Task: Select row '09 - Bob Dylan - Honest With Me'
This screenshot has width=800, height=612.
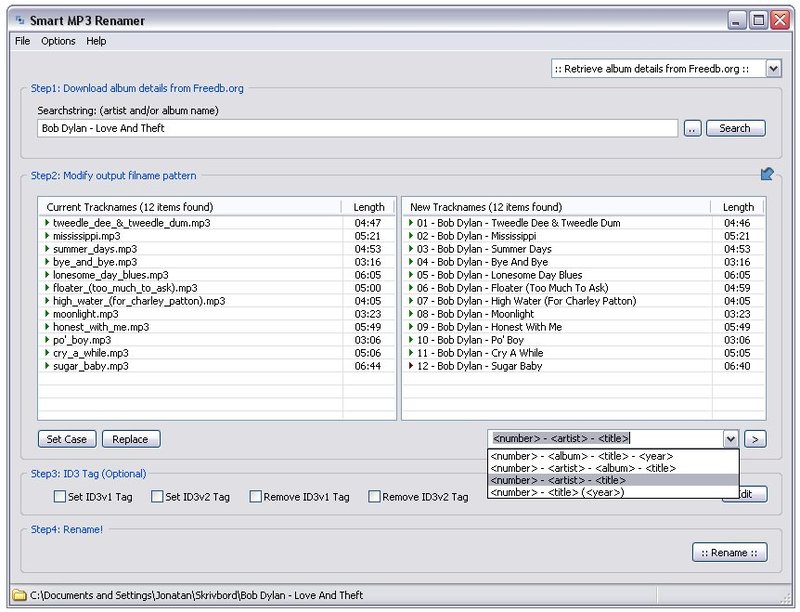Action: tap(584, 327)
